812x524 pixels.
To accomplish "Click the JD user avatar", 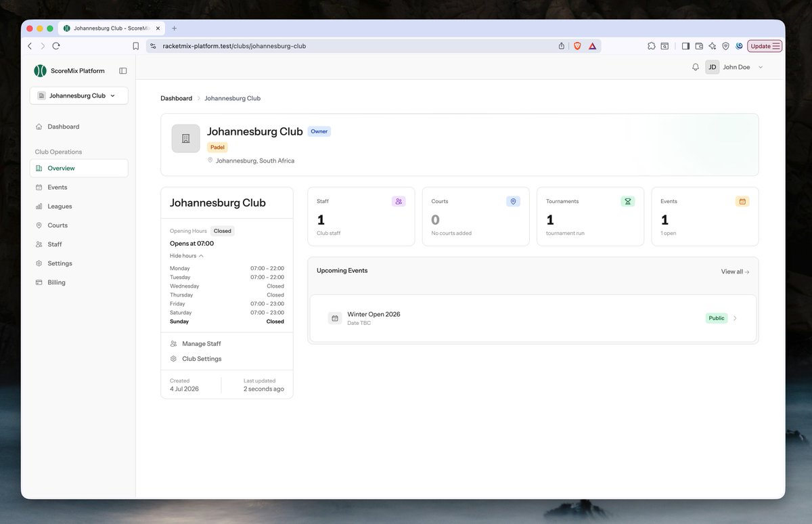I will (712, 67).
